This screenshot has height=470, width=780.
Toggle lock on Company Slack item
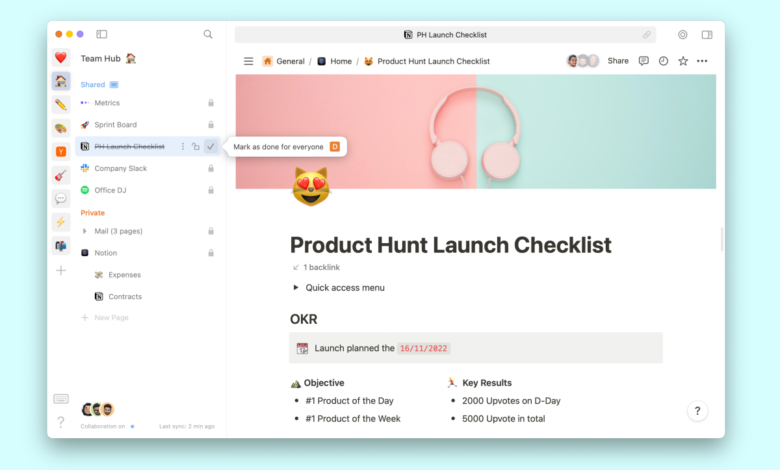coord(211,168)
